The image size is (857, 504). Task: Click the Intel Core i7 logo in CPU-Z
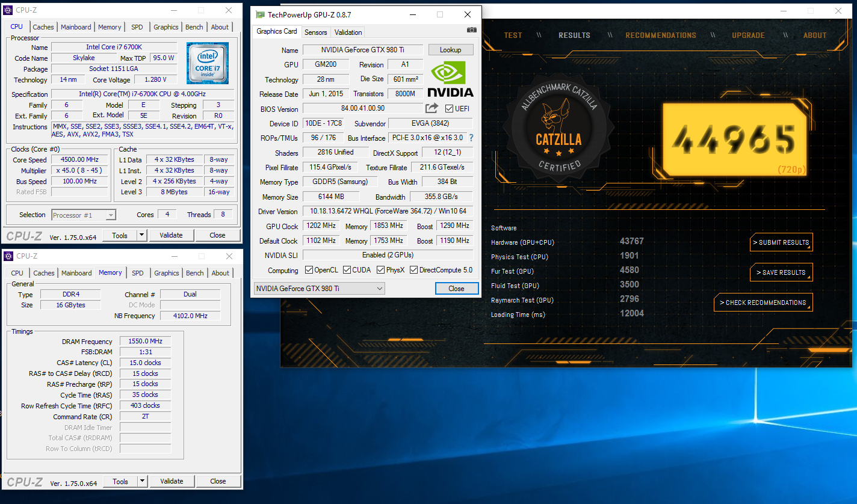coord(208,63)
